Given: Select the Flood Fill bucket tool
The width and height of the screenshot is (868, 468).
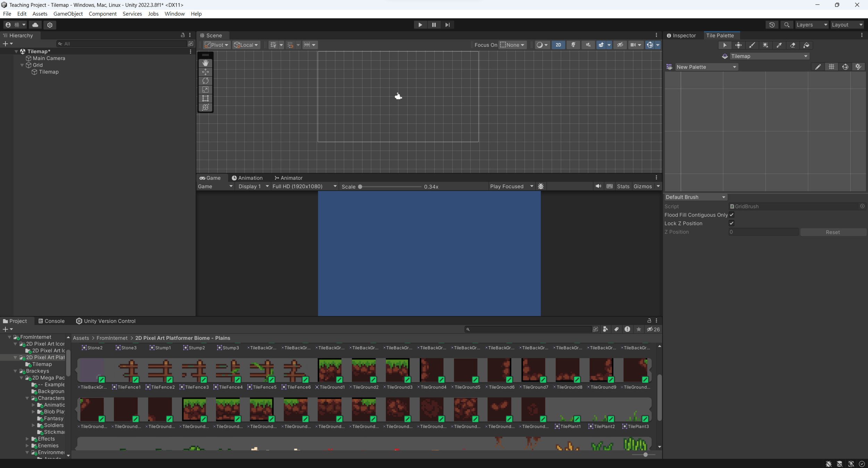Looking at the screenshot, I should (x=806, y=45).
